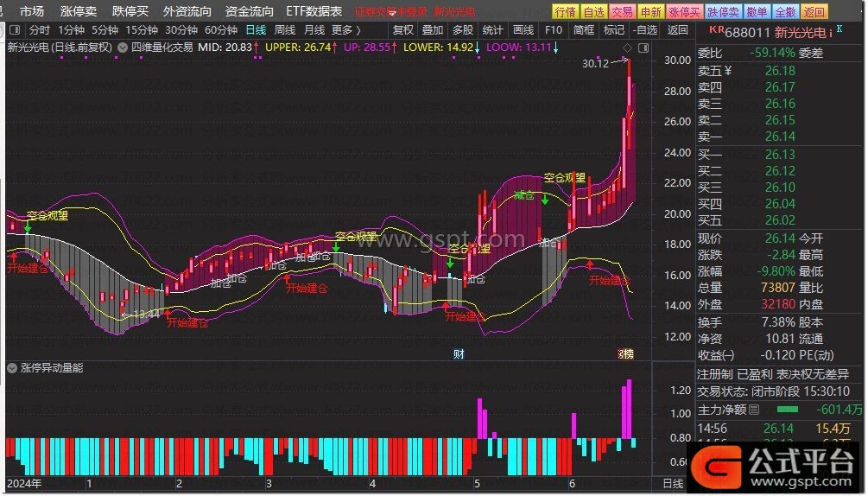Click the 多股 multi-stock toolbar button
868x496 pixels.
click(x=462, y=30)
